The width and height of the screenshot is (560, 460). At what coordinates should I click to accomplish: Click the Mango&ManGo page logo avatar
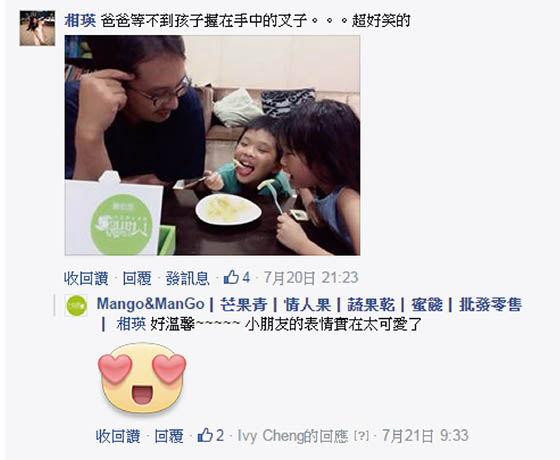[76, 306]
